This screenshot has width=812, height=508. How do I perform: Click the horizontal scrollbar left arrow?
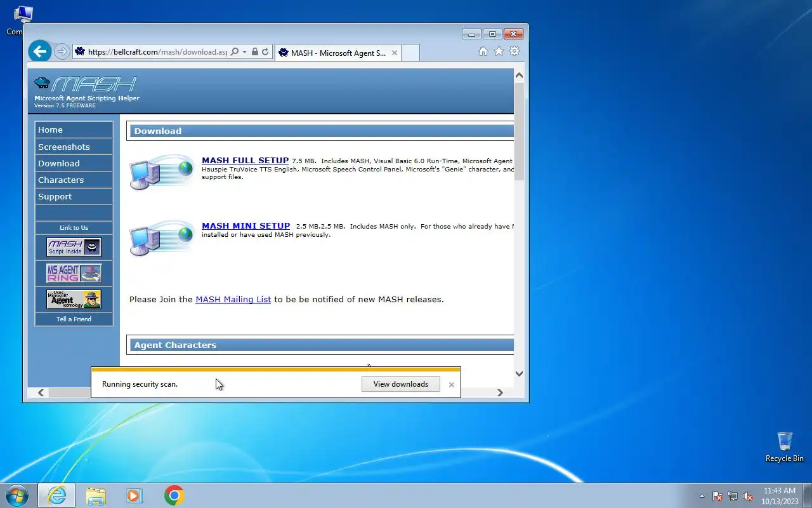point(41,392)
